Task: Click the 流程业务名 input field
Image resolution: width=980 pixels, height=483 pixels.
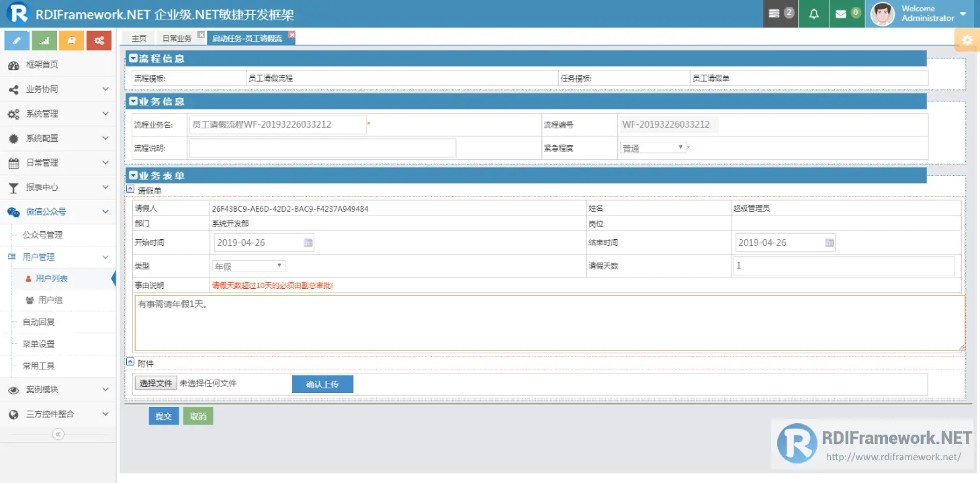Action: (278, 124)
